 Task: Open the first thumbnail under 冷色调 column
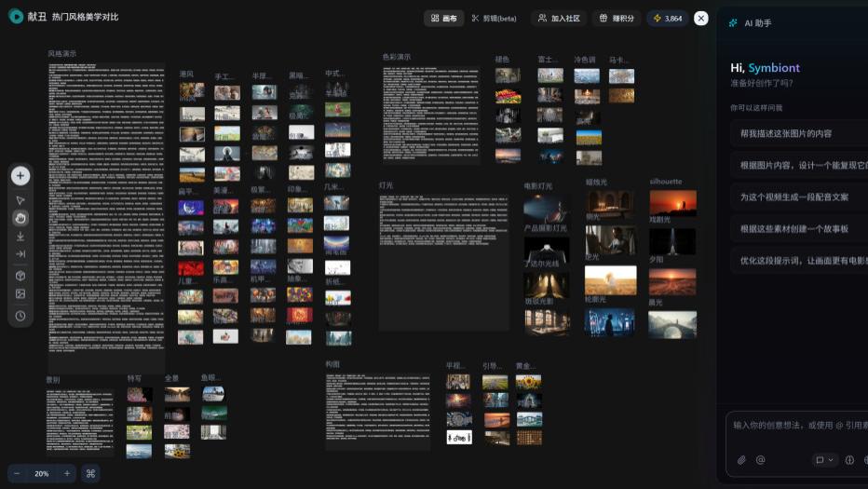587,75
